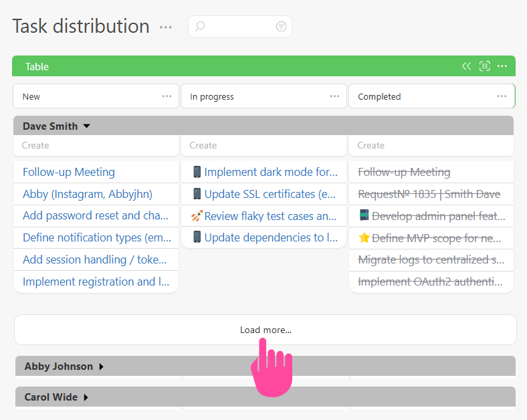Select the Table tab header
This screenshot has width=527, height=420.
(37, 66)
